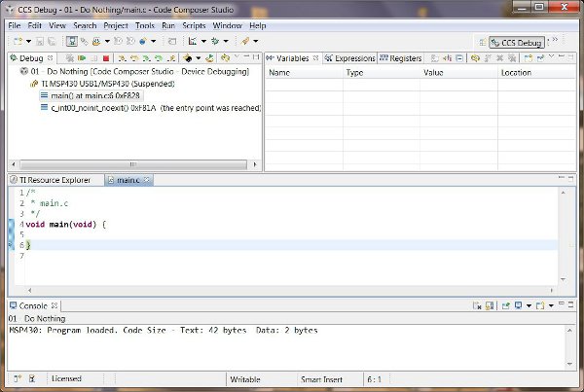
Task: Click the red Terminate button
Action: click(x=106, y=58)
